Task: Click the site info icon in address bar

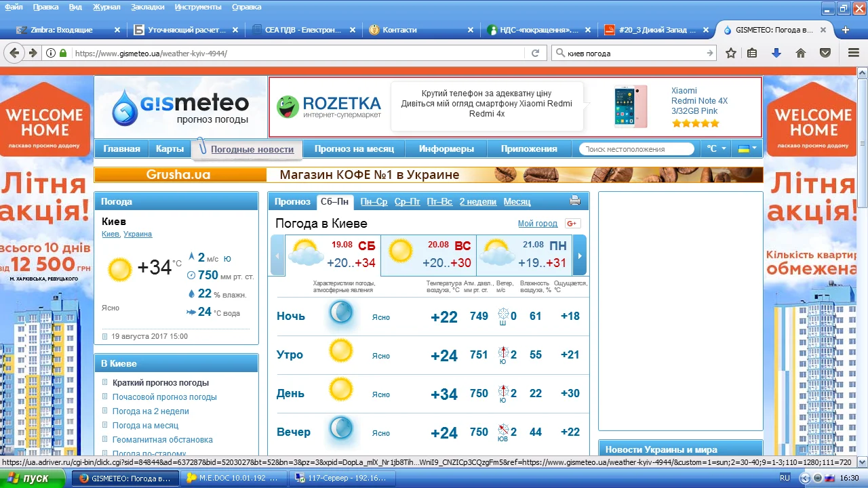Action: click(x=51, y=53)
